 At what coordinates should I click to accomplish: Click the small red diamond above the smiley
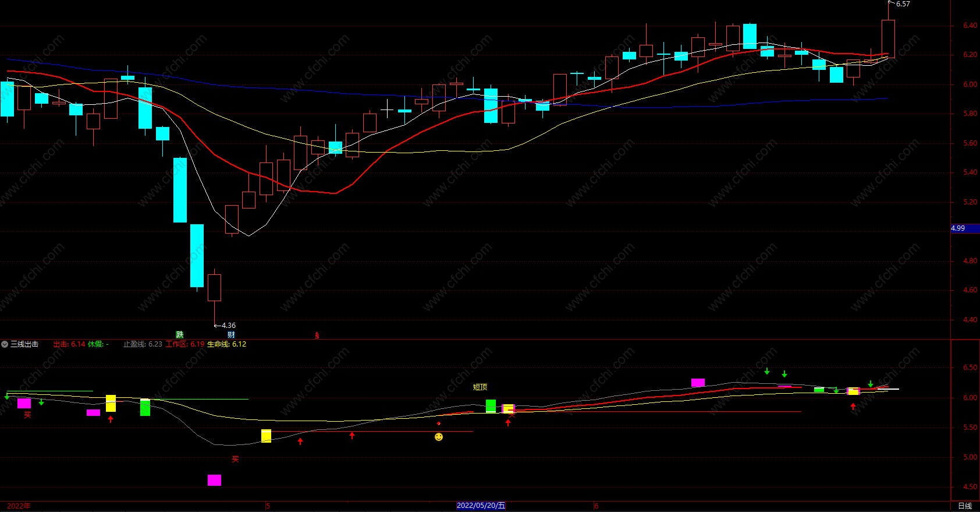click(439, 423)
